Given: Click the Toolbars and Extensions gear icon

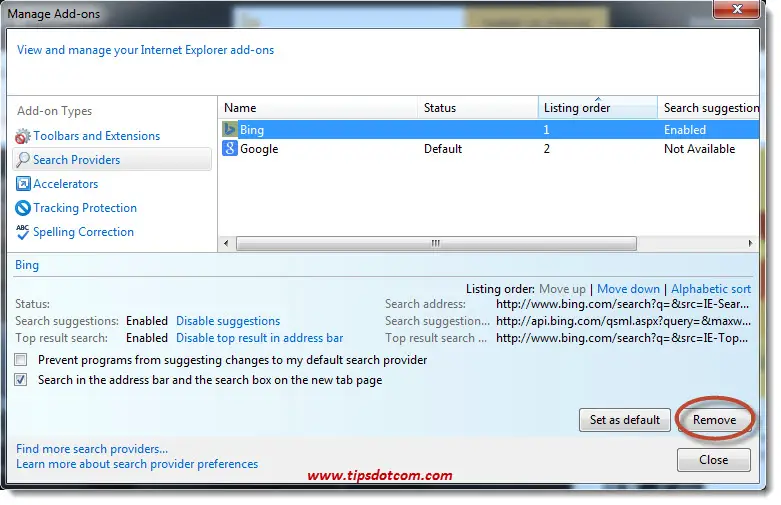Looking at the screenshot, I should point(22,136).
